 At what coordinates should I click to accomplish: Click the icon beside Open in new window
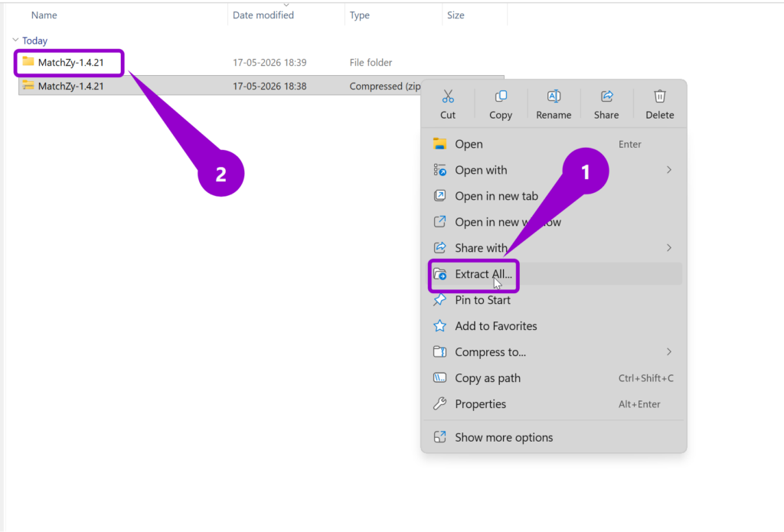439,221
